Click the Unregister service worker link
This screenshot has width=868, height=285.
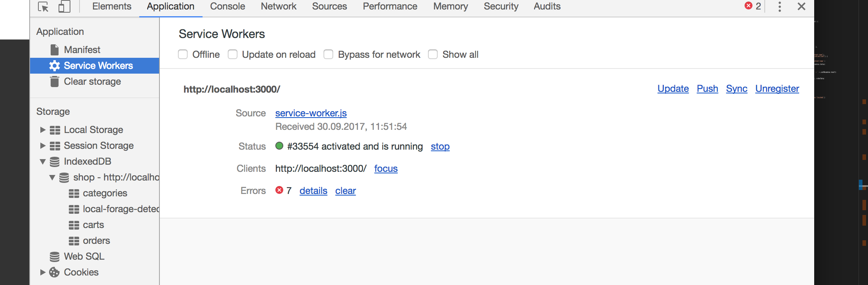777,89
